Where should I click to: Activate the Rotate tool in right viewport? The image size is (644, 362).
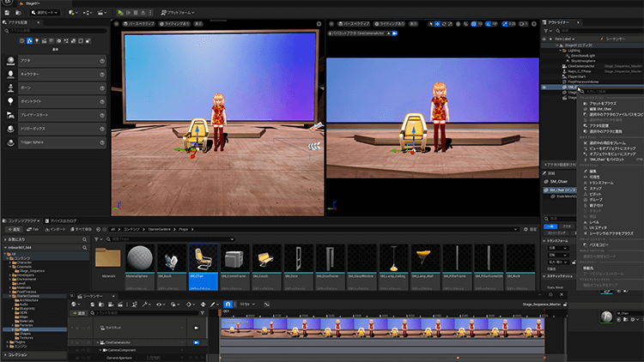coord(444,24)
